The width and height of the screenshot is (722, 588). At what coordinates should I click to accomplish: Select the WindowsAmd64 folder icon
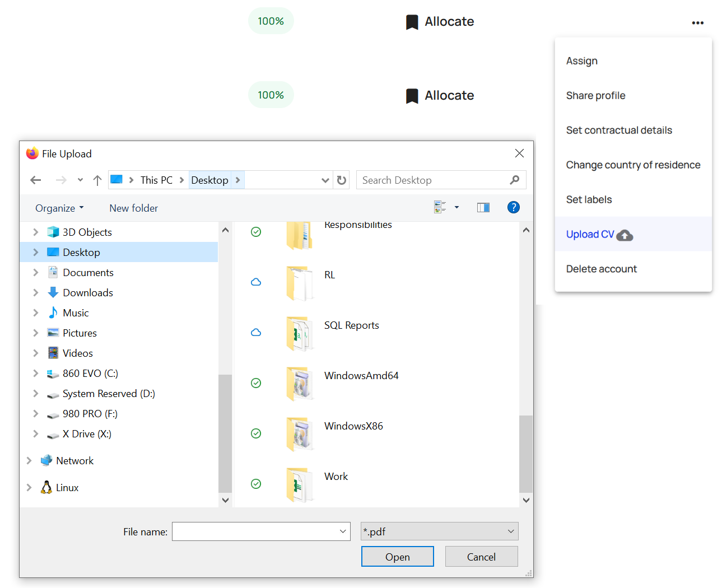point(300,384)
